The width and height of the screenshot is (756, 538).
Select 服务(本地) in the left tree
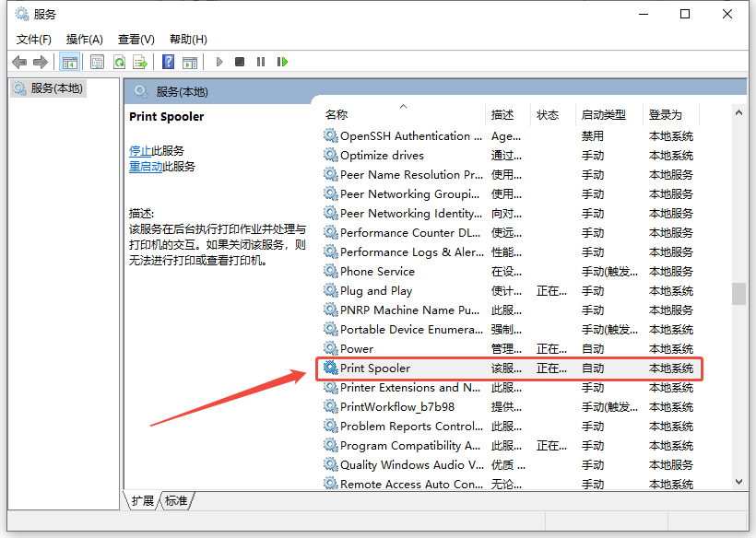[48, 88]
